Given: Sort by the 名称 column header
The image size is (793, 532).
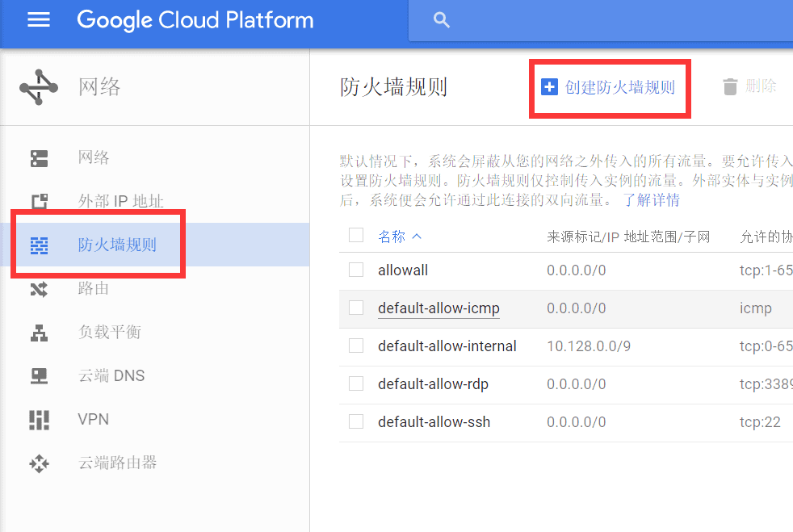Looking at the screenshot, I should pos(392,237).
